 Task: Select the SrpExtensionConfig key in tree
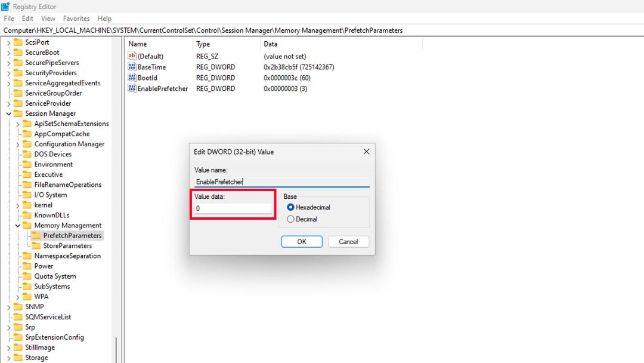54,337
